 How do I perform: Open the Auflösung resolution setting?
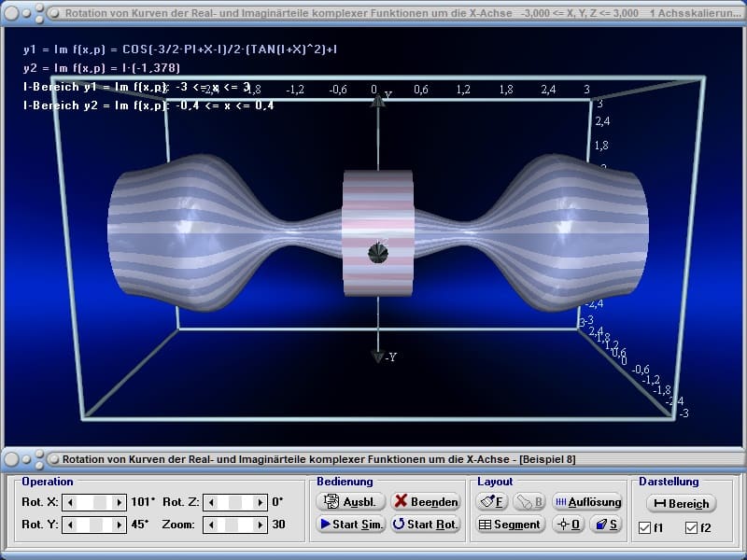click(587, 501)
